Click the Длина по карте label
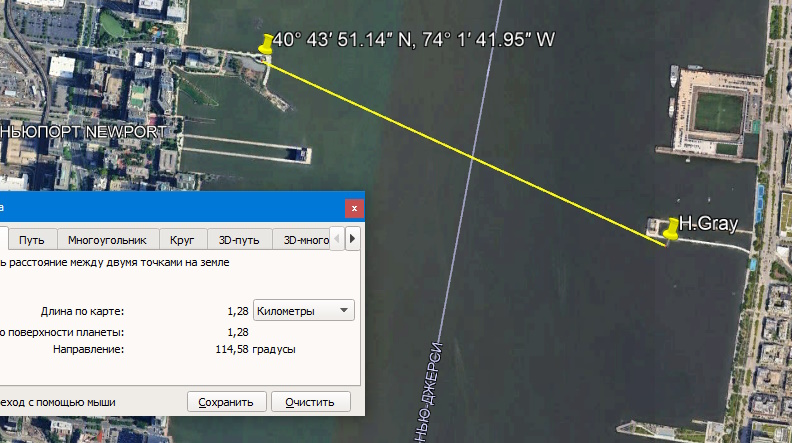The image size is (792, 443). coord(82,311)
